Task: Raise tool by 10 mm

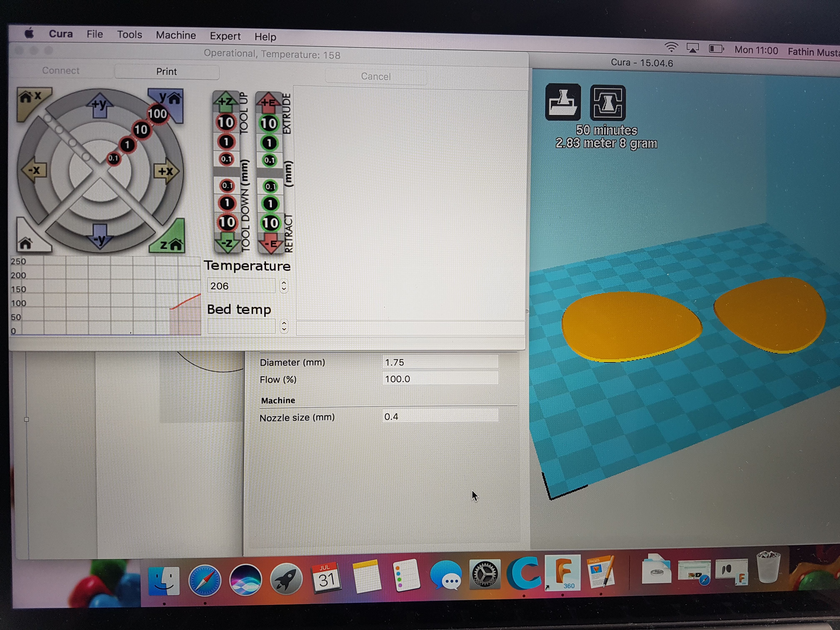Action: (226, 122)
